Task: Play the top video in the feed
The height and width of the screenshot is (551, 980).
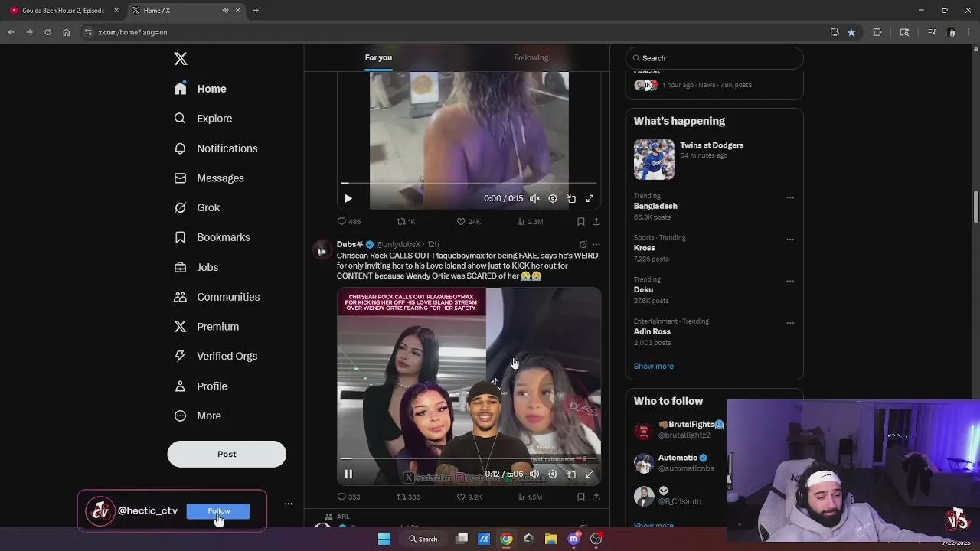Action: tap(348, 199)
